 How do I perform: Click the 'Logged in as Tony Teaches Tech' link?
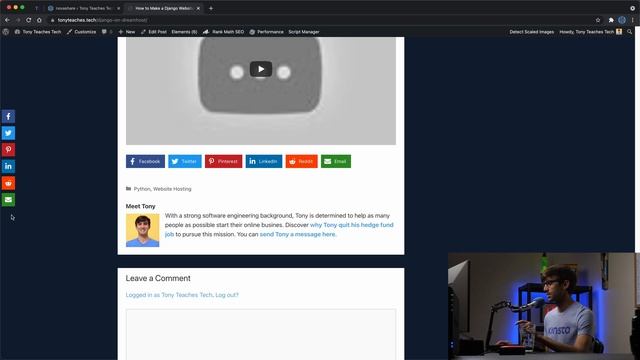(169, 295)
